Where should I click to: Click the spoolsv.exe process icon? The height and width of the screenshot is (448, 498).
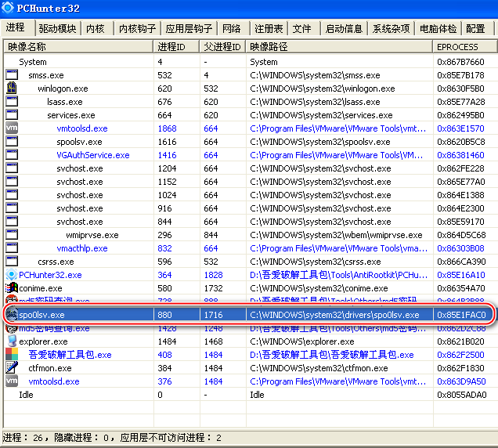12,142
